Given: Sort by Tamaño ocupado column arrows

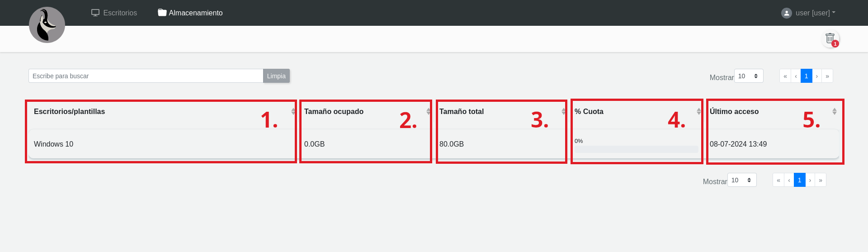Looking at the screenshot, I should click(x=428, y=111).
